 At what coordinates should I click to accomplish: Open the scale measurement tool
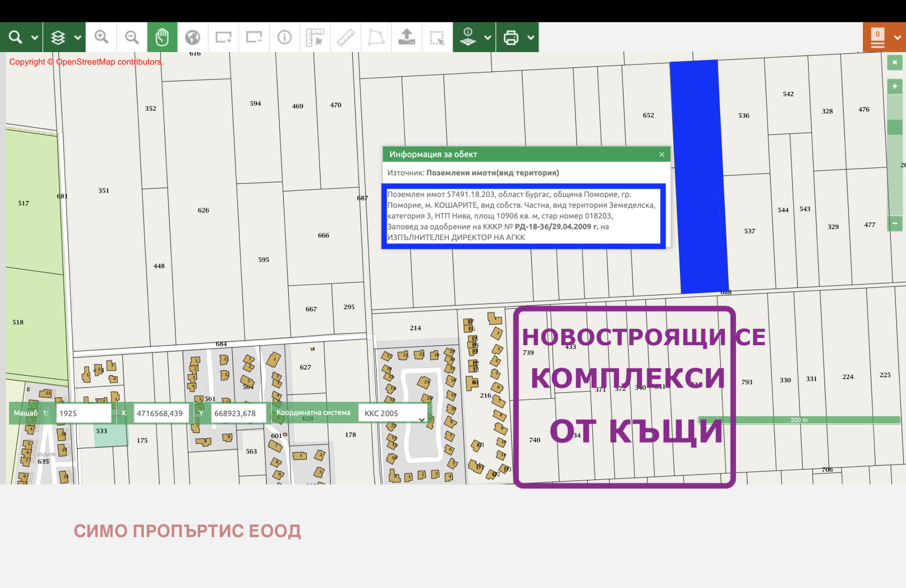(315, 37)
